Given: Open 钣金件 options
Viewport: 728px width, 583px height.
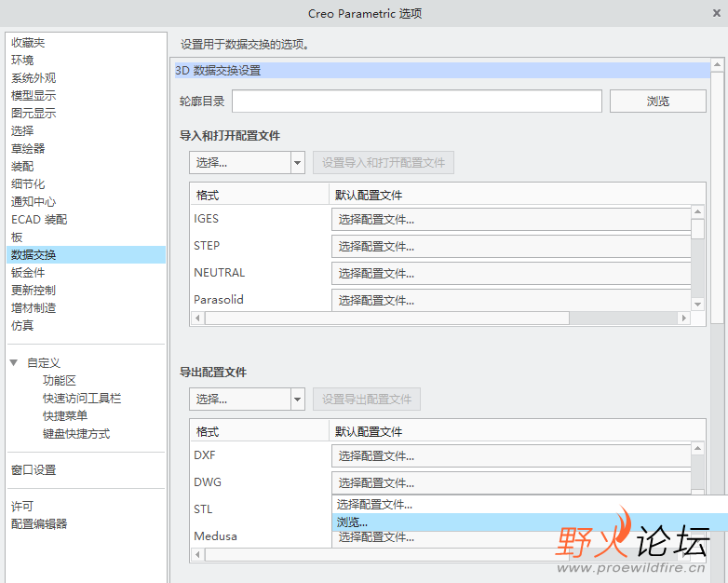Looking at the screenshot, I should point(28,273).
